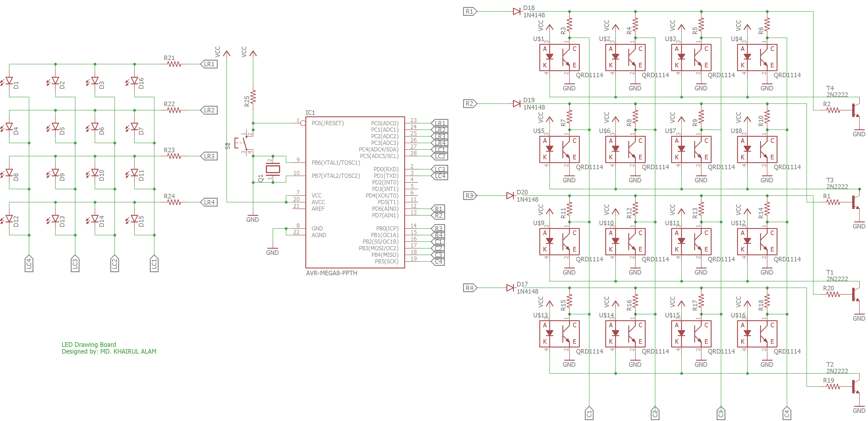Click QRD1114 sensor U$11
The height and width of the screenshot is (421, 868).
pyautogui.click(x=691, y=242)
